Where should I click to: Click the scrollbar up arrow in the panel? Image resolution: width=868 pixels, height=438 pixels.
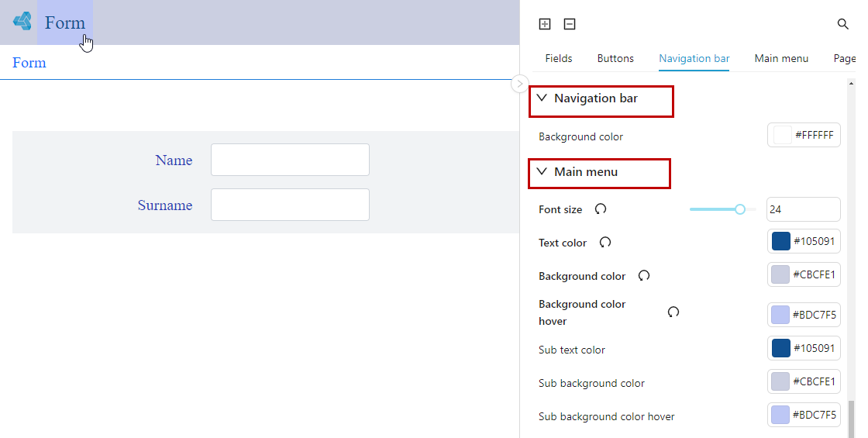pos(852,84)
